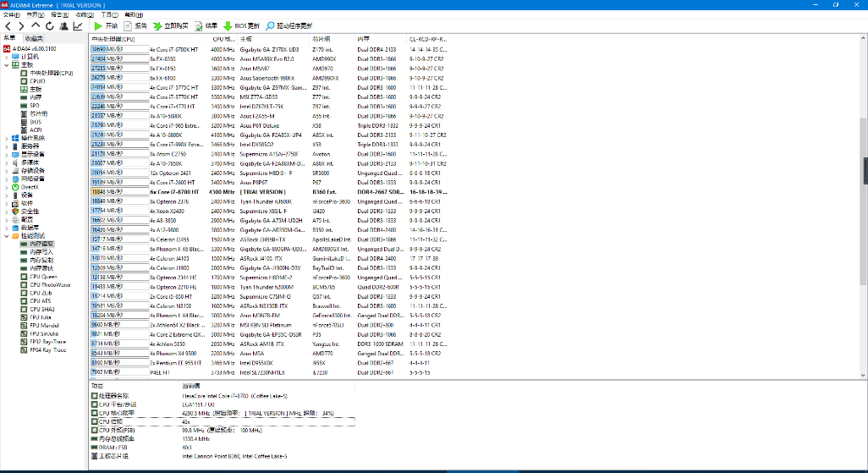Click the 报告 toolbar button

pos(135,26)
